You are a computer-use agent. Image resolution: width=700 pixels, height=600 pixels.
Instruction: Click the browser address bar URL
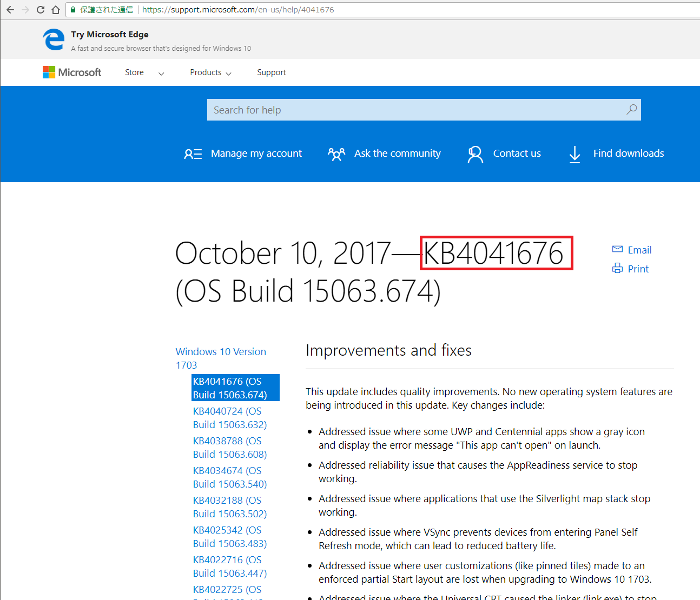pos(238,10)
